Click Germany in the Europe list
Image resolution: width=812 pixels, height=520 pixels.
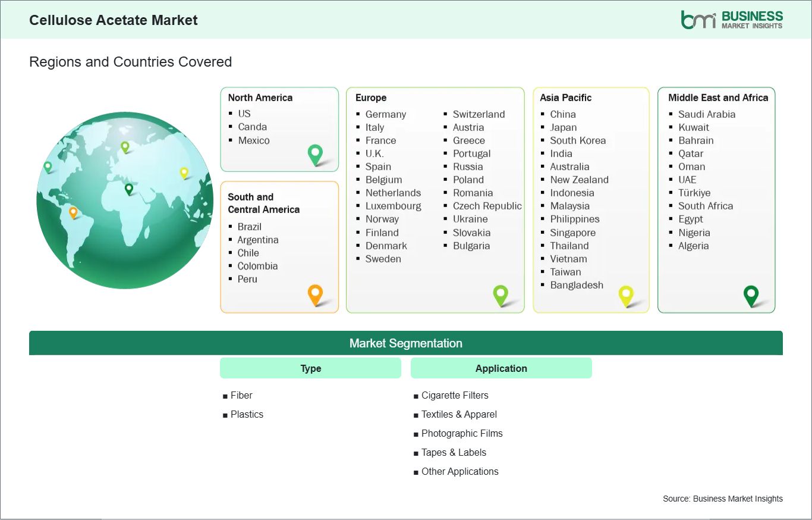click(x=385, y=114)
